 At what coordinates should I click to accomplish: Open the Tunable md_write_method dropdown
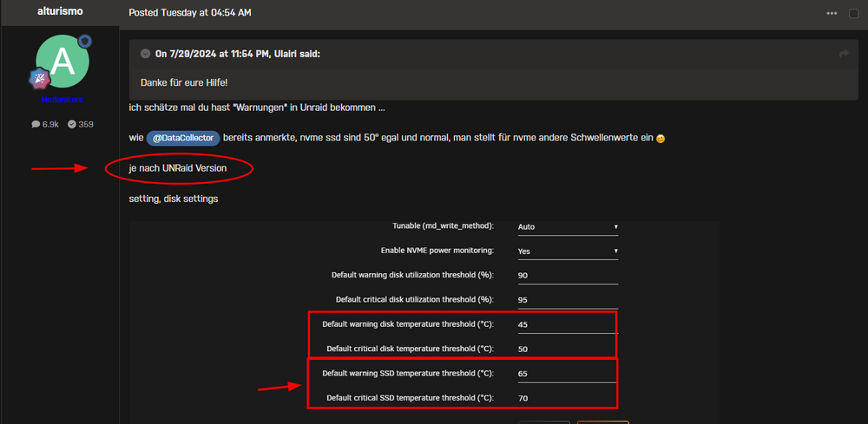(568, 226)
